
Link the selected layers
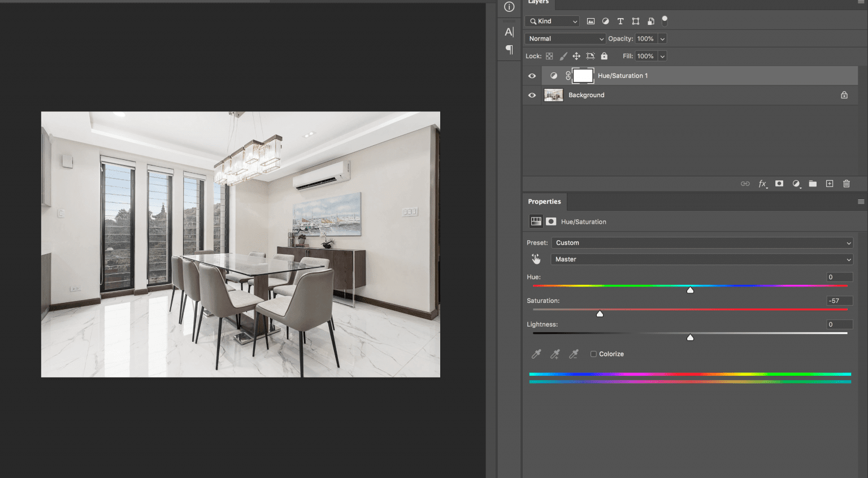point(745,184)
